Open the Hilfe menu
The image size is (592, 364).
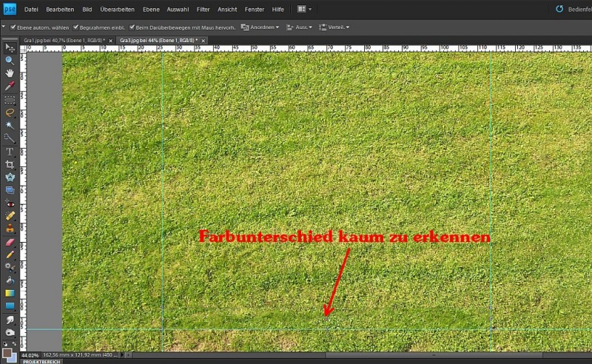278,10
